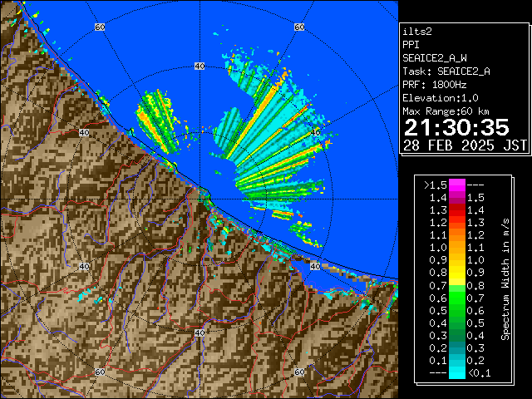Screen dimensions: 532x399
Task: Click the 'SEAICE2_A_W' product name
Action: [x=434, y=58]
